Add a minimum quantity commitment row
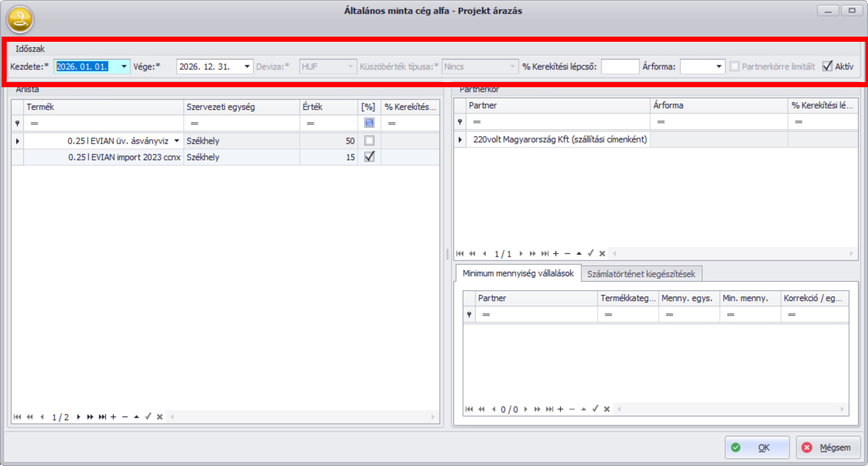 coord(561,409)
